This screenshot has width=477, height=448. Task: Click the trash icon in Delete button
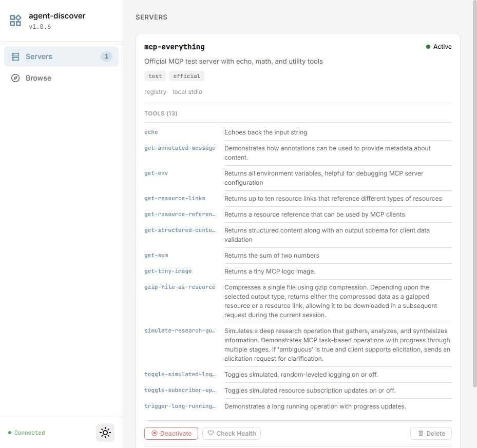[x=421, y=433]
